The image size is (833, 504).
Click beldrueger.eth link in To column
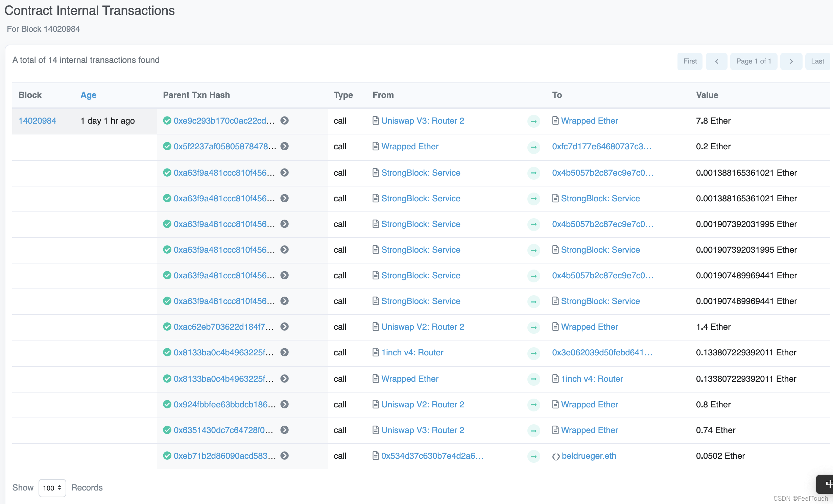(589, 456)
